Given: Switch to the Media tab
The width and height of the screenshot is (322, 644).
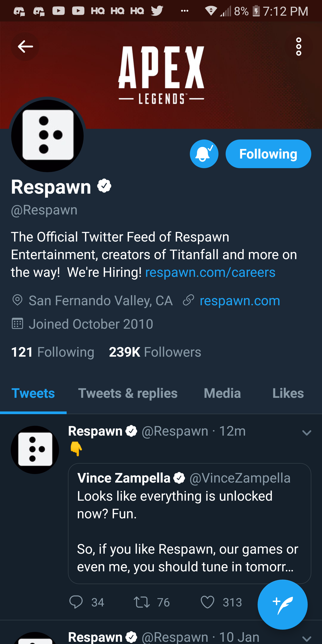Looking at the screenshot, I should [222, 393].
